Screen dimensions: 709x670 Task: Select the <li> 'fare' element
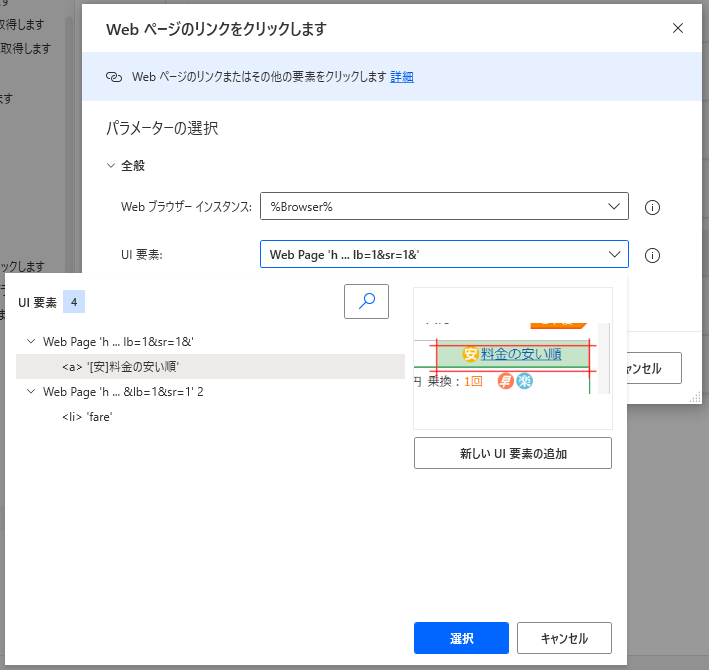pos(87,417)
